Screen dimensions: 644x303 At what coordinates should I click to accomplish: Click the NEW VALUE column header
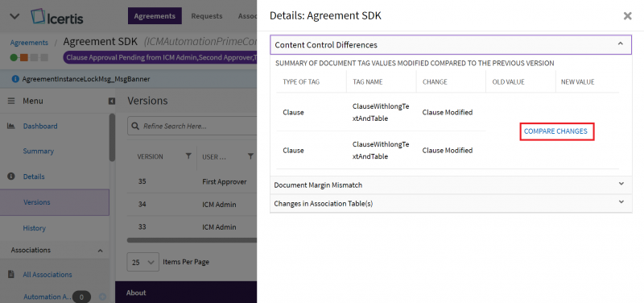(x=577, y=82)
